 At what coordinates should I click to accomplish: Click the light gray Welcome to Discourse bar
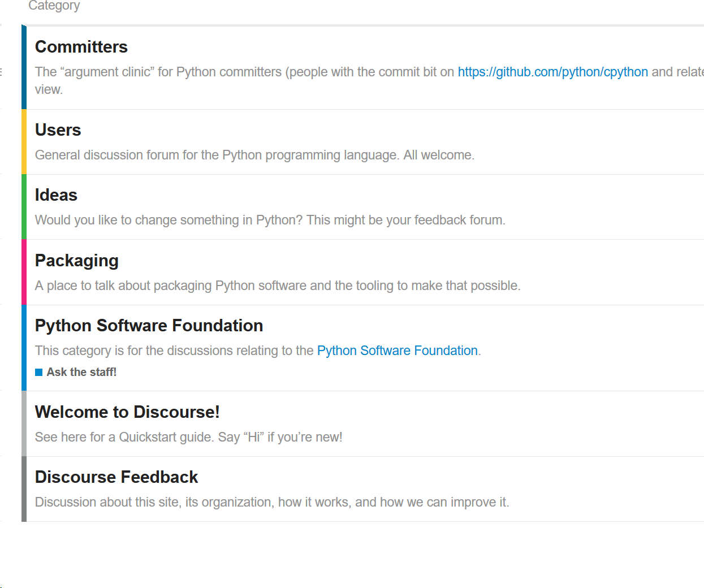click(x=24, y=424)
